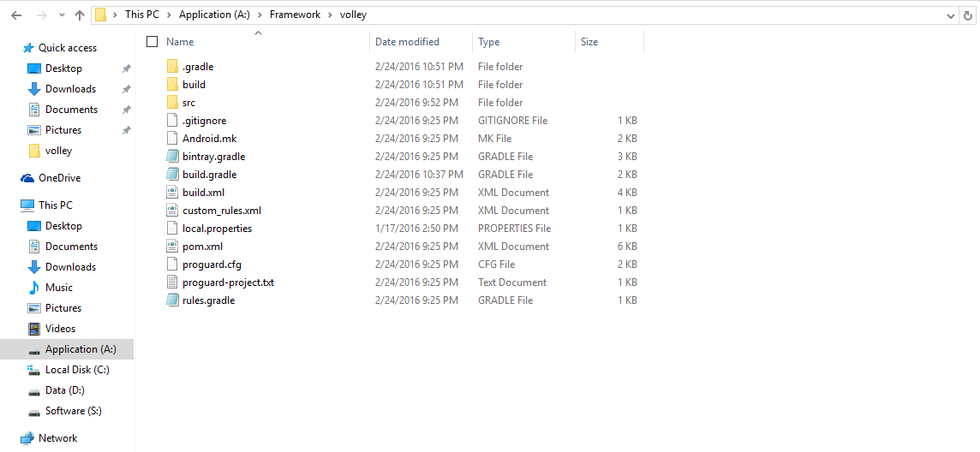Screen dimensions: 980x452
Task: Open Network in the navigation pane
Action: 57,438
